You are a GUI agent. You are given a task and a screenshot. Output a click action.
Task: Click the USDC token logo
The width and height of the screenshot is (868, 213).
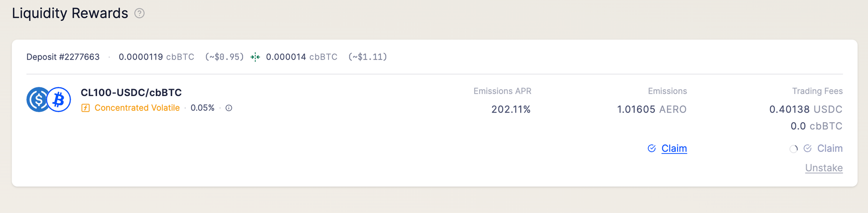click(x=37, y=100)
